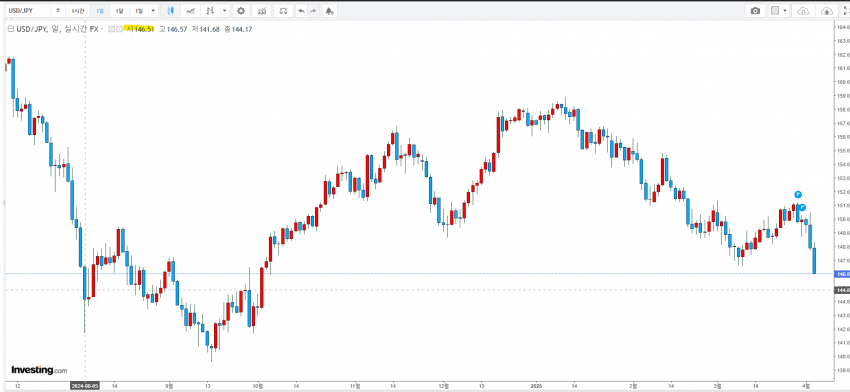Click the 10월 label on time axis

point(257,387)
